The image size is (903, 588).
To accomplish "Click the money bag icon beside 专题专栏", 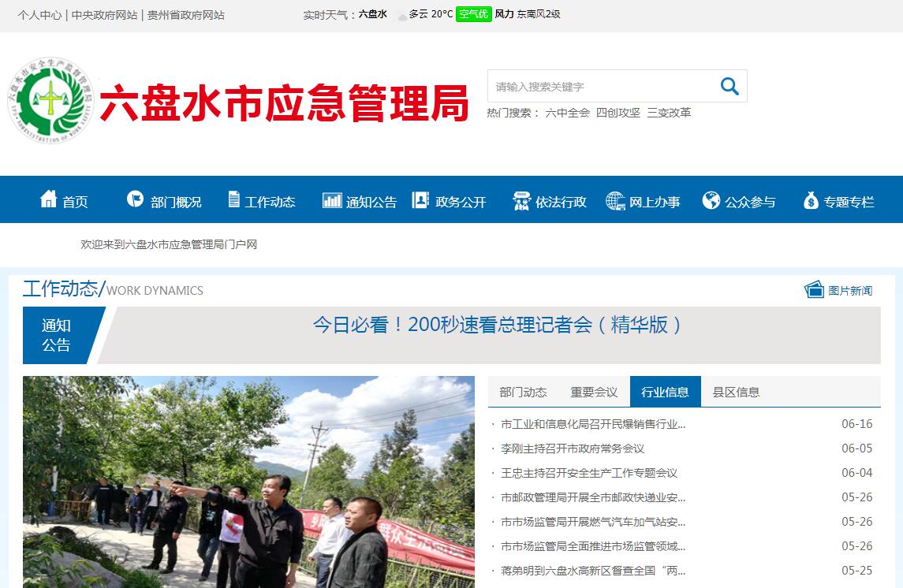I will (x=811, y=200).
